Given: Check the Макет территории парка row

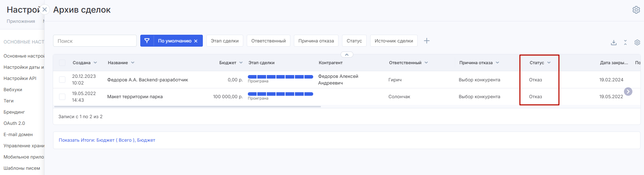Looking at the screenshot, I should click(x=62, y=97).
